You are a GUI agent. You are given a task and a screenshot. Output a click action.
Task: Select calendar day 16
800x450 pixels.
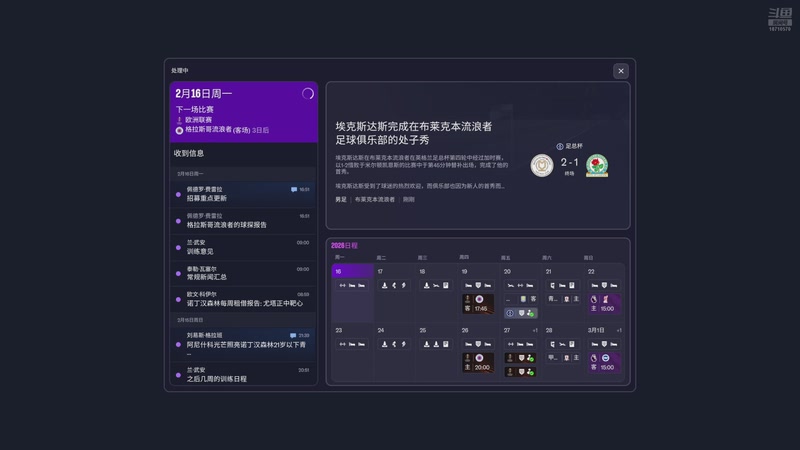point(353,293)
